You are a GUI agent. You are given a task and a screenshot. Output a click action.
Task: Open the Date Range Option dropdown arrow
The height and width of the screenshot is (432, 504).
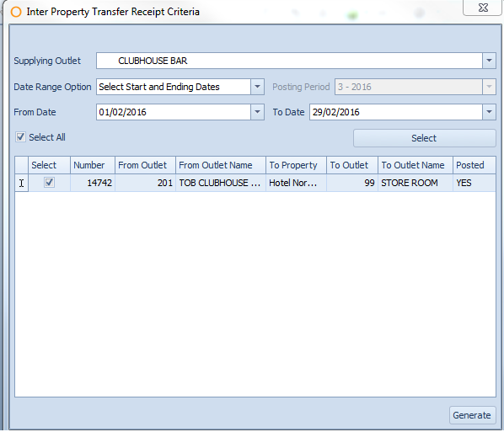[x=257, y=87]
